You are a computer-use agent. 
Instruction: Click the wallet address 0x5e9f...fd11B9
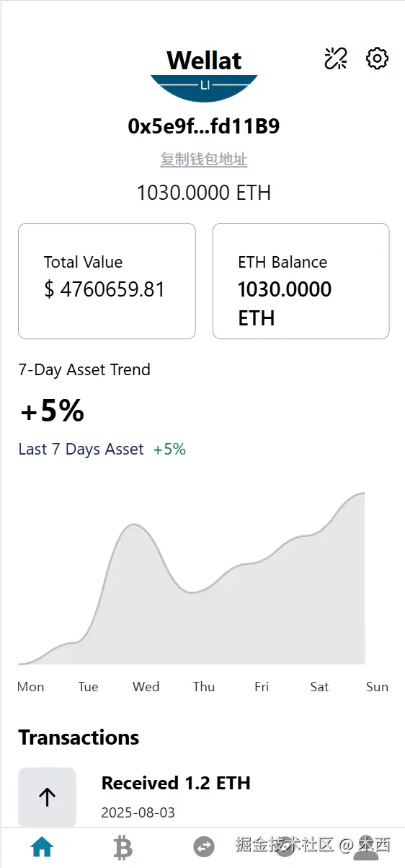pos(204,127)
